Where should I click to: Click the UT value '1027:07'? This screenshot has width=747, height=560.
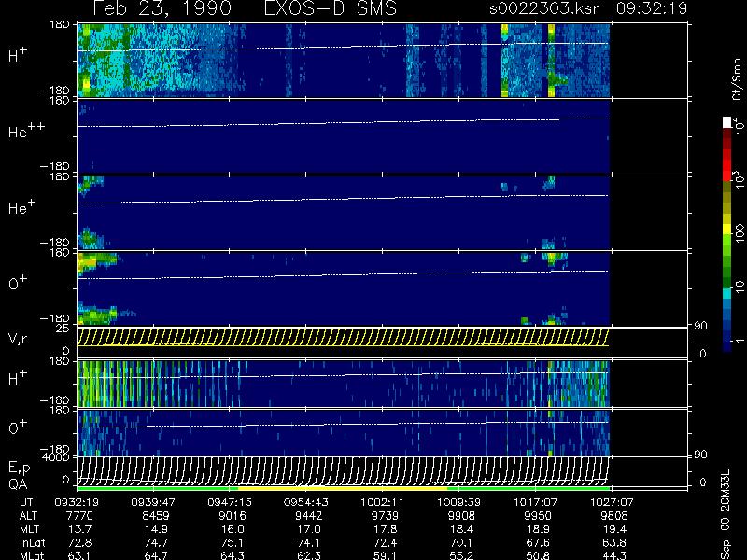pos(612,502)
